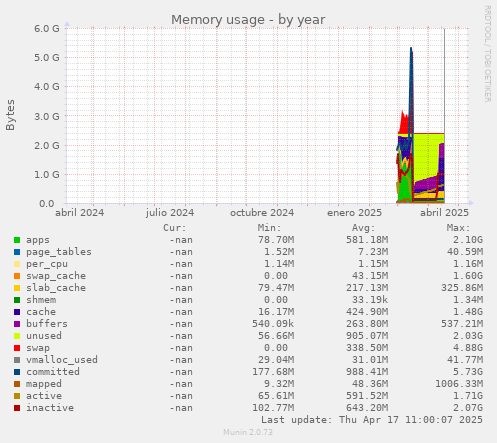This screenshot has width=497, height=443.
Task: Click the '4.0 G' y-axis label
Action: click(x=47, y=87)
